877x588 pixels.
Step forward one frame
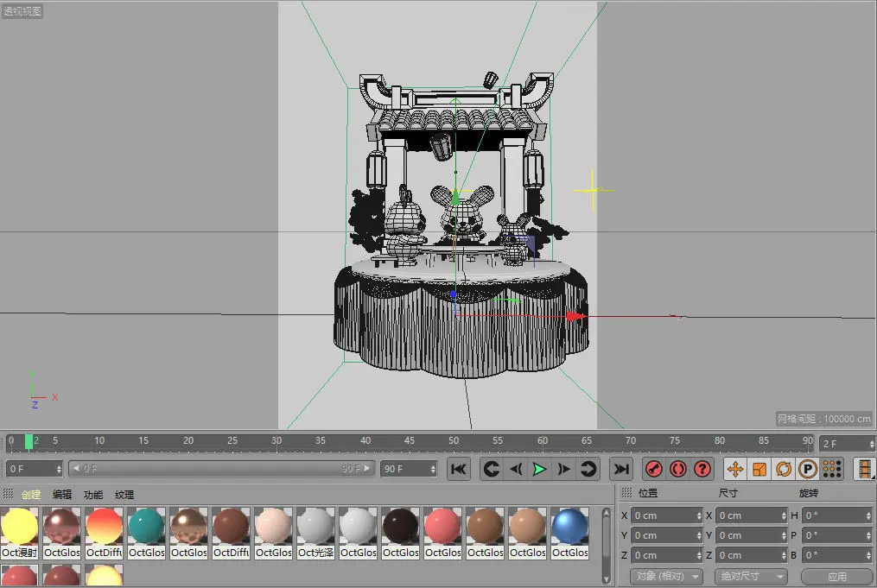point(563,469)
